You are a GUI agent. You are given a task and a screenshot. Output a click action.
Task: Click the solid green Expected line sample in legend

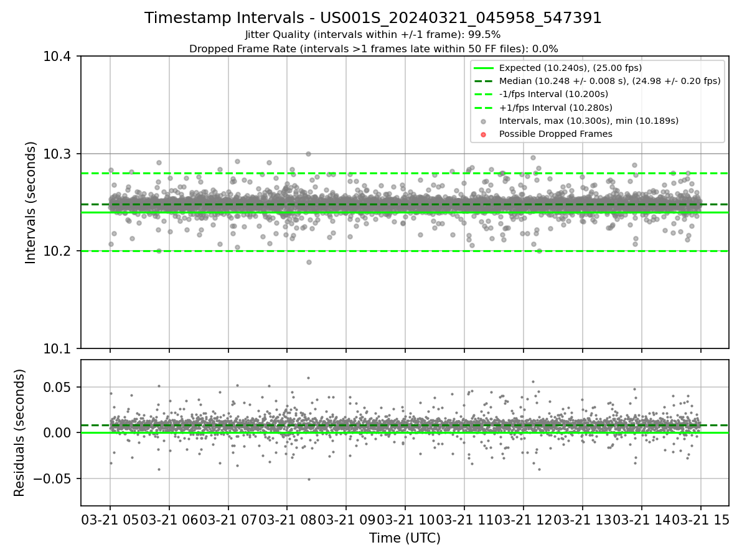484,68
